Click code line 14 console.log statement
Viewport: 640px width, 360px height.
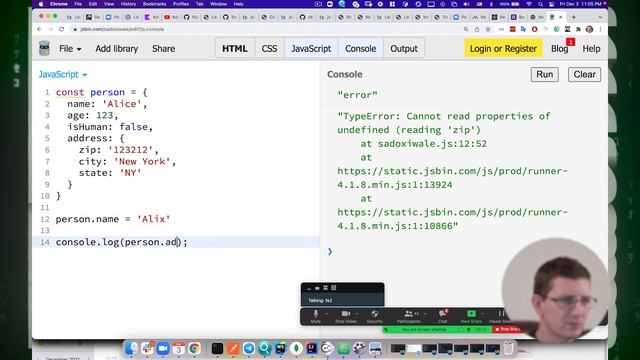(122, 242)
